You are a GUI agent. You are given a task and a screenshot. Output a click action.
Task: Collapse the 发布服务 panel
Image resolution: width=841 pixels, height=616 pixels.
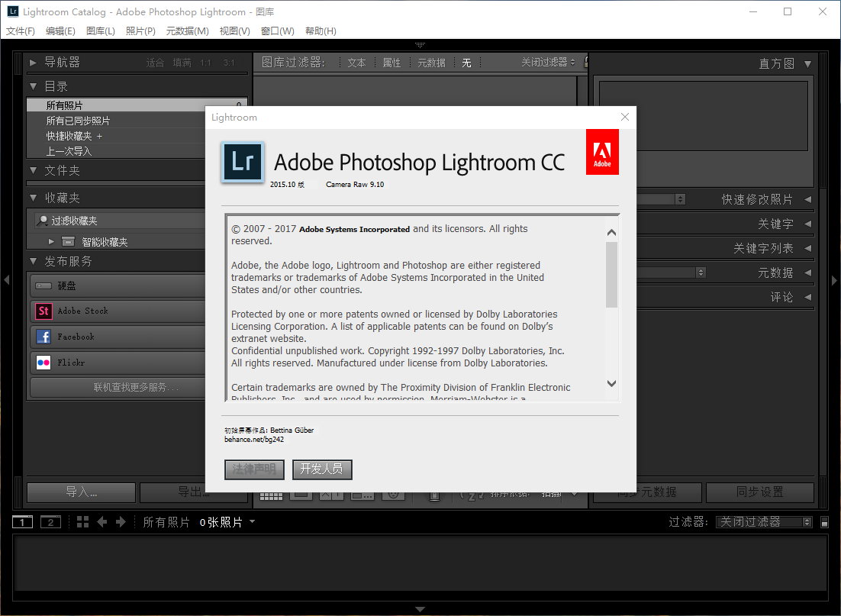coord(34,261)
